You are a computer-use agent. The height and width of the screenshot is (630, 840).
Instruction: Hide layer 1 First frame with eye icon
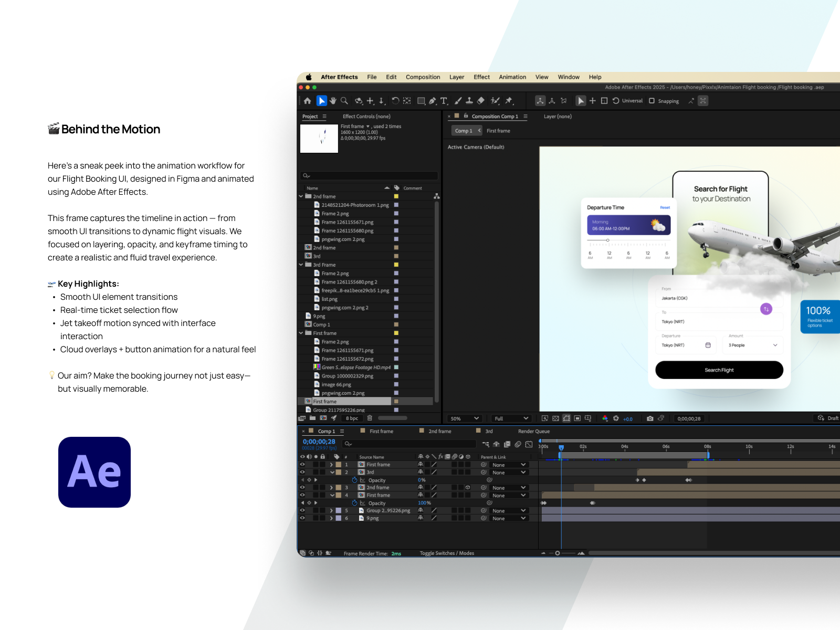(302, 465)
